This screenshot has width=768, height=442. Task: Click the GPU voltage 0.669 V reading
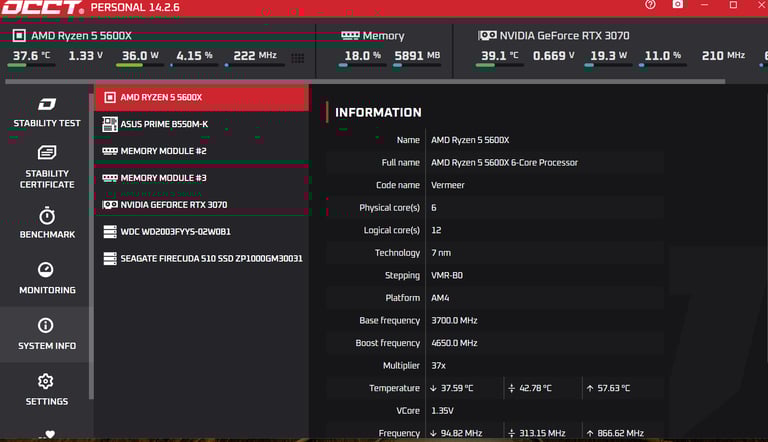click(554, 56)
